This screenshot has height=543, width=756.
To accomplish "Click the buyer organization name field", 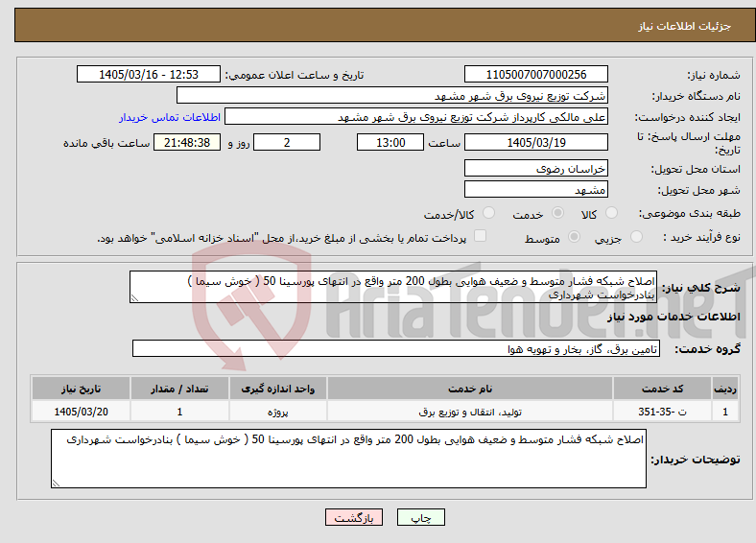I will pos(392,96).
